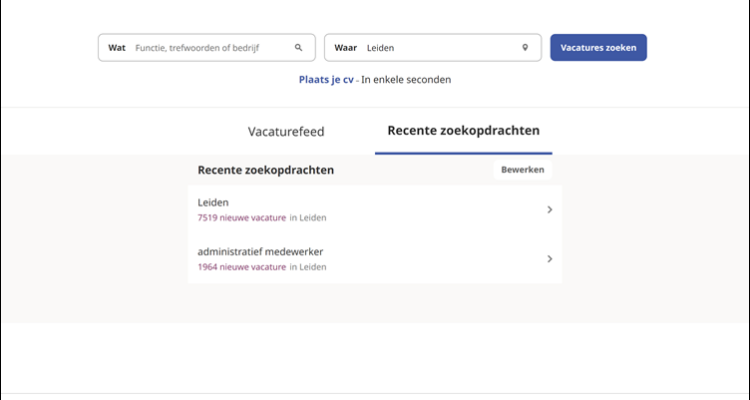Click the Recente zoekopdrachten section heading
The image size is (750, 400).
pyautogui.click(x=266, y=170)
